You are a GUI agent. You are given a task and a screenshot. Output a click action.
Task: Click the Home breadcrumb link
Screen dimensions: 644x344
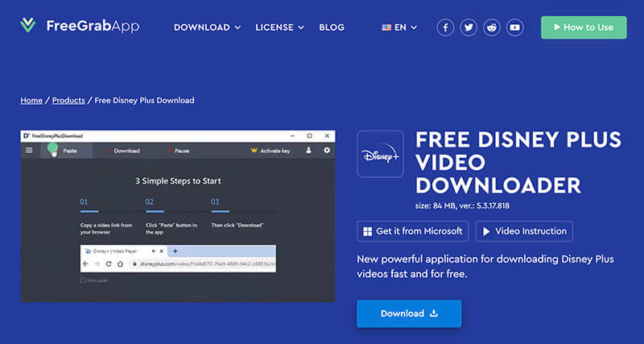click(x=31, y=101)
